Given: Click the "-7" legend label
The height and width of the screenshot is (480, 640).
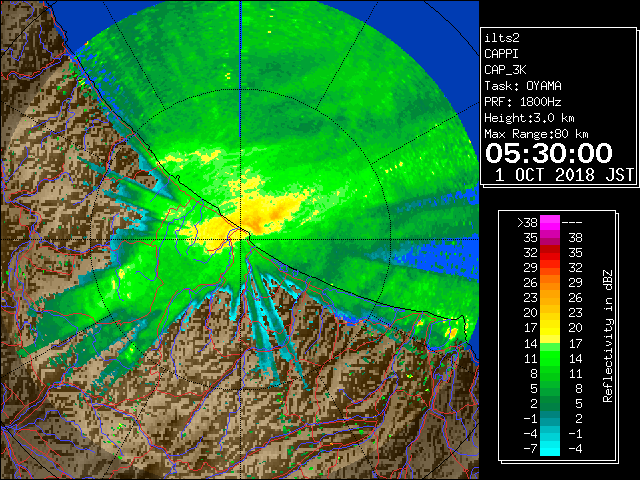Looking at the screenshot, I should point(530,449).
